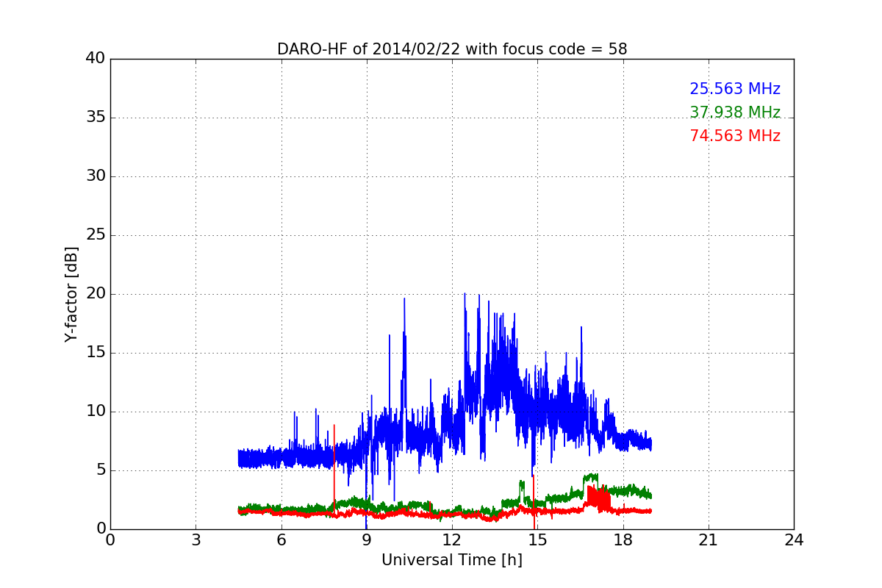Click y-axis tick label 35
Viewport: 882px width, 588px height.
95,118
